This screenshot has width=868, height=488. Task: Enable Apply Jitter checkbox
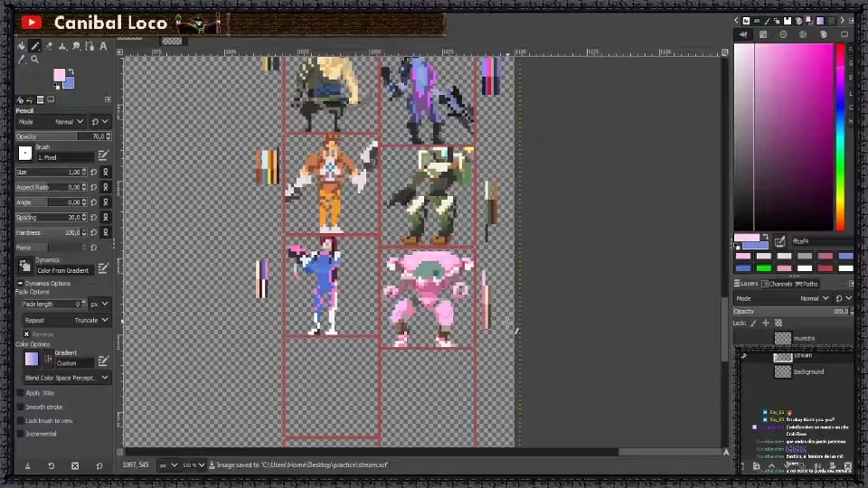21,393
